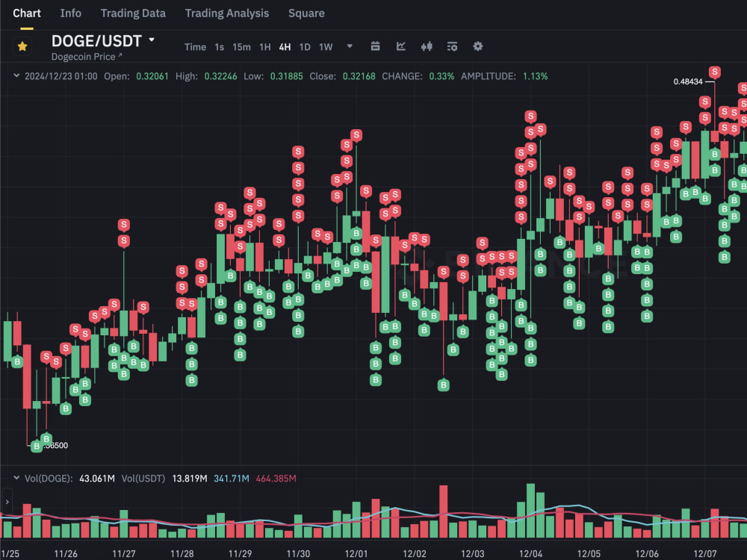Image resolution: width=747 pixels, height=560 pixels.
Task: Open chart settings gear icon
Action: pyautogui.click(x=478, y=46)
